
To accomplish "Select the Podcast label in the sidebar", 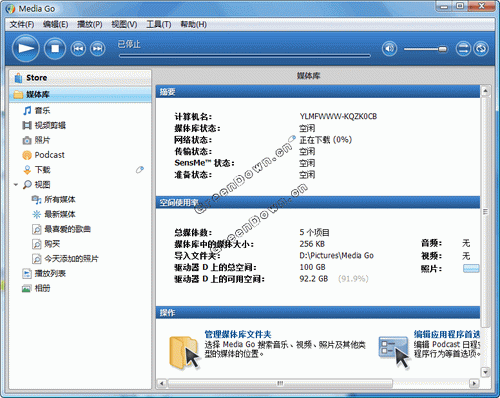I will (50, 155).
